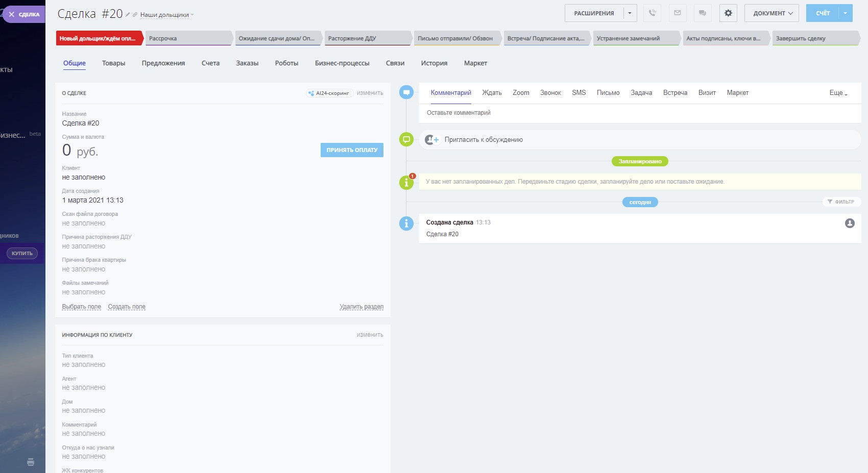
Task: Open settings with the gear icon
Action: 728,13
